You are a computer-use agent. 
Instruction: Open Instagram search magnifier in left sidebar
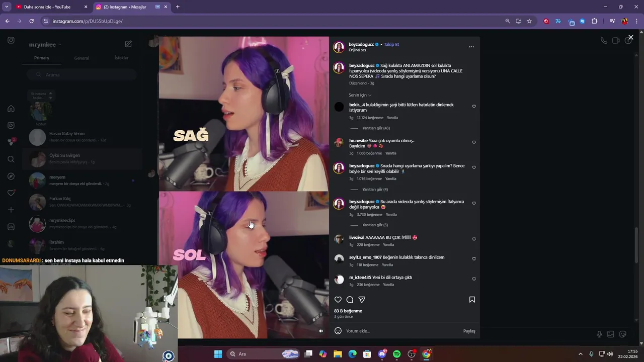[x=11, y=159]
